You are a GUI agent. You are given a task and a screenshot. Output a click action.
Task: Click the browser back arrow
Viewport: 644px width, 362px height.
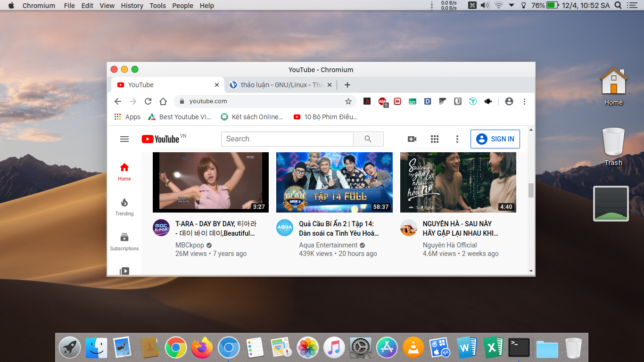pos(118,101)
